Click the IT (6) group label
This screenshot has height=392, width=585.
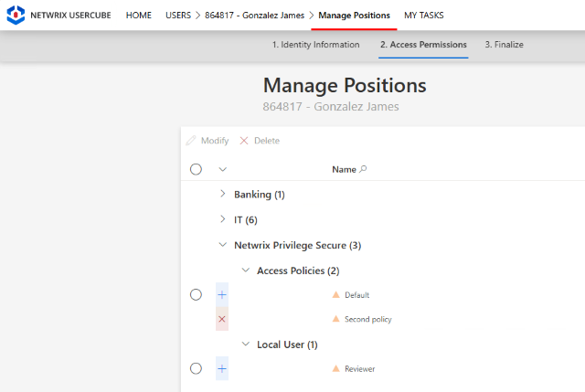pyautogui.click(x=246, y=219)
